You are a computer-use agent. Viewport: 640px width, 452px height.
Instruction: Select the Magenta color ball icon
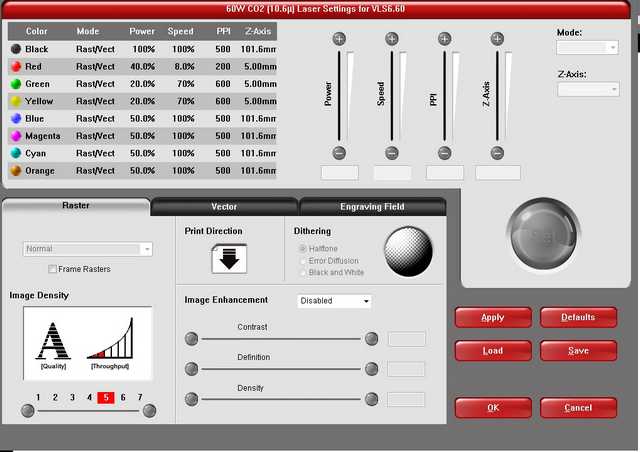tap(16, 136)
